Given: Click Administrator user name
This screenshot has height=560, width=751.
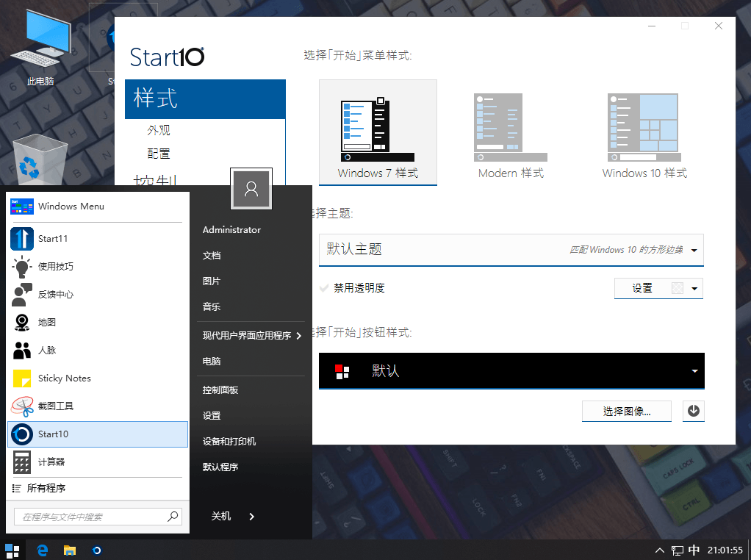Looking at the screenshot, I should [x=231, y=230].
